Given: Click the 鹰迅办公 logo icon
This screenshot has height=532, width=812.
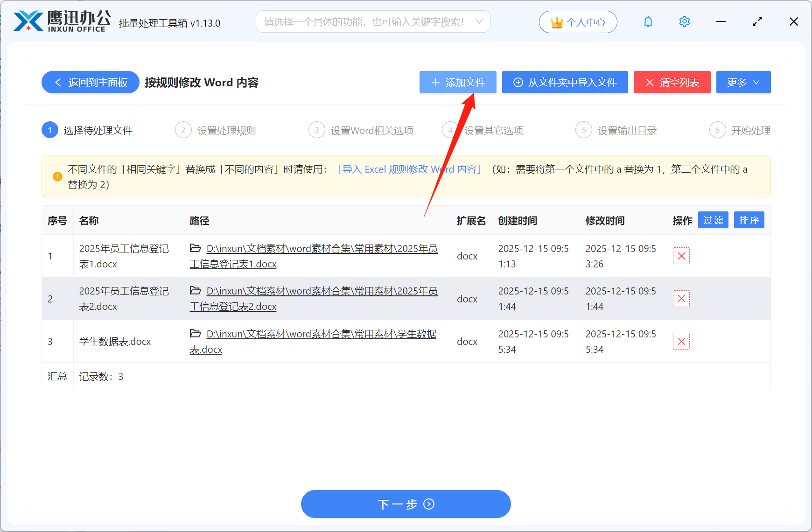Looking at the screenshot, I should click(27, 21).
